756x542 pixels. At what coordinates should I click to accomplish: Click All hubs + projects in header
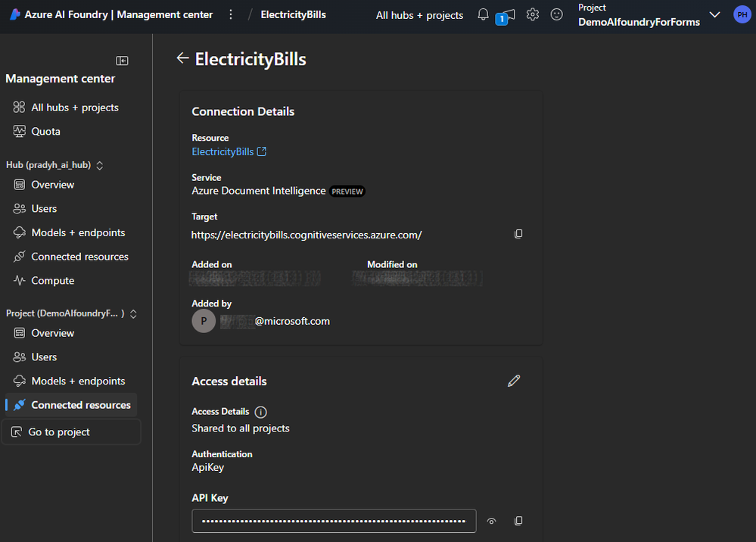pyautogui.click(x=419, y=15)
